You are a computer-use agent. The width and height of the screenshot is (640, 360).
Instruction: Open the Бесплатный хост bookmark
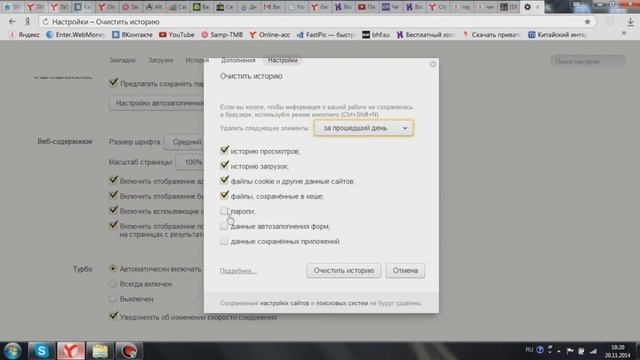pos(425,35)
